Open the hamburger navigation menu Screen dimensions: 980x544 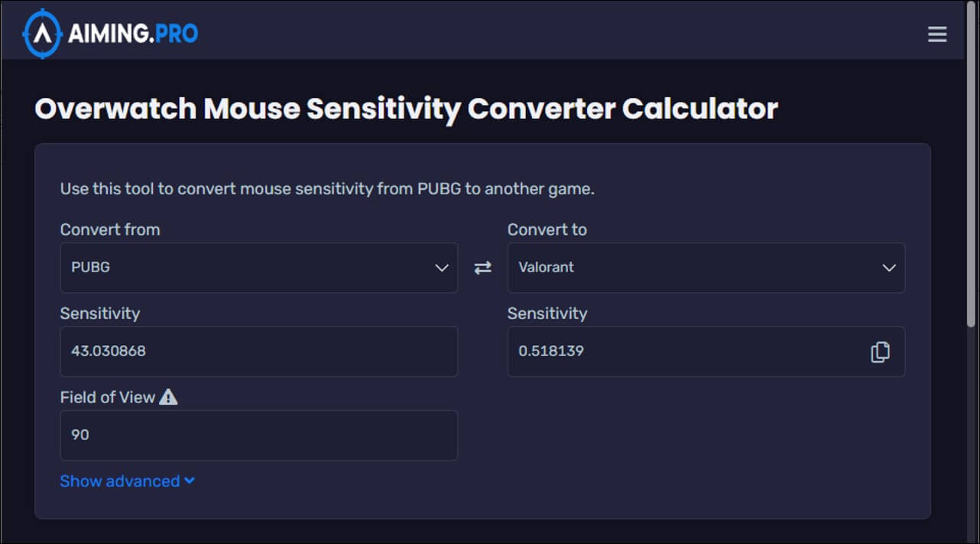pos(937,34)
